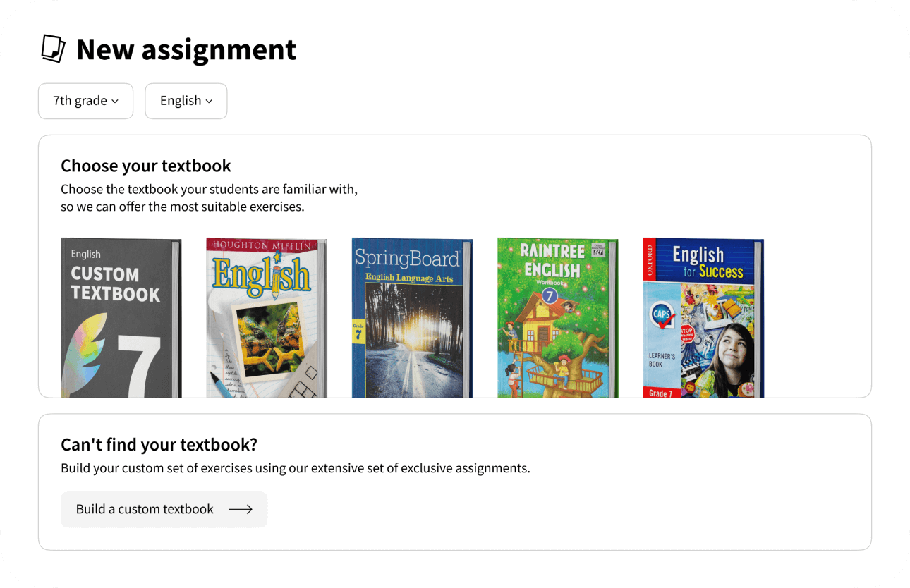Choose the Houghton Mifflin English textbook

pyautogui.click(x=266, y=317)
